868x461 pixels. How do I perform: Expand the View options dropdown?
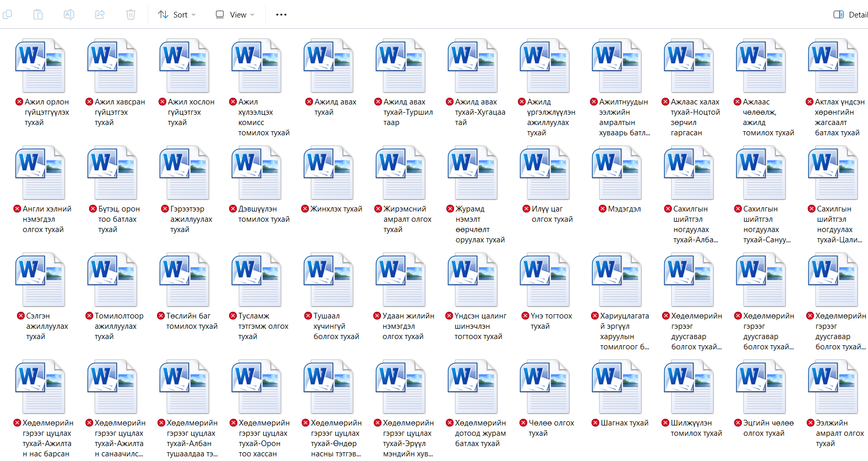(235, 14)
